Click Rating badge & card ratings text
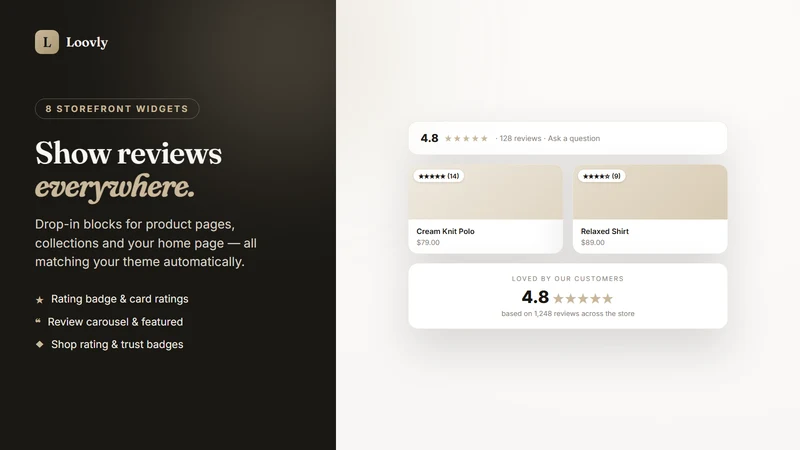The height and width of the screenshot is (450, 800). [119, 299]
